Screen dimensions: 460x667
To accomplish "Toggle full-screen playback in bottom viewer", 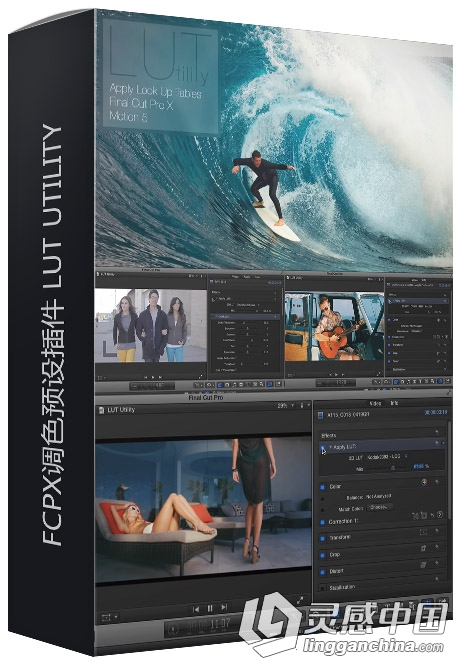I will pyautogui.click(x=300, y=601).
